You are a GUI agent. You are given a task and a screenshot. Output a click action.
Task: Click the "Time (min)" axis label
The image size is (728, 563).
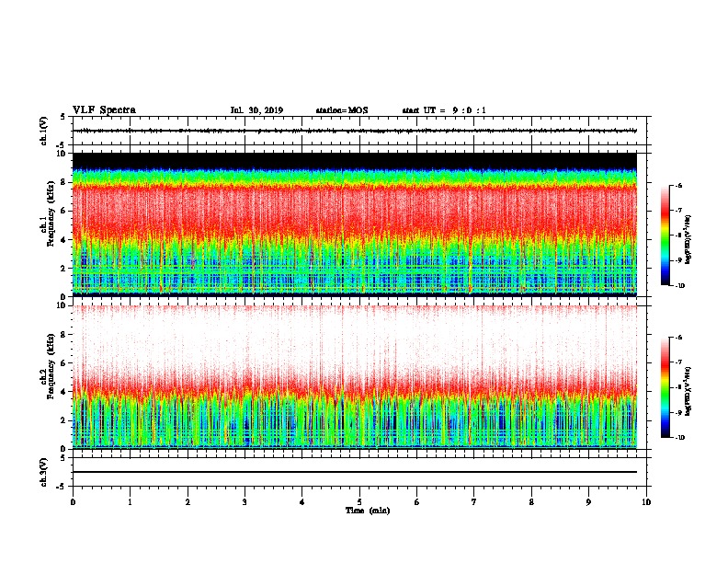368,511
